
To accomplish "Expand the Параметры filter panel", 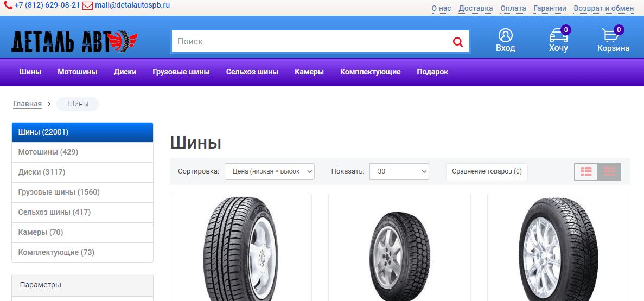I will tap(82, 285).
